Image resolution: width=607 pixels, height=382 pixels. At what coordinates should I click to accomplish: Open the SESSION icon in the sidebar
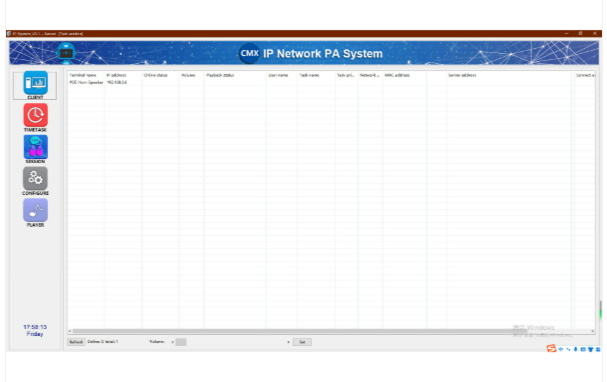coord(35,146)
